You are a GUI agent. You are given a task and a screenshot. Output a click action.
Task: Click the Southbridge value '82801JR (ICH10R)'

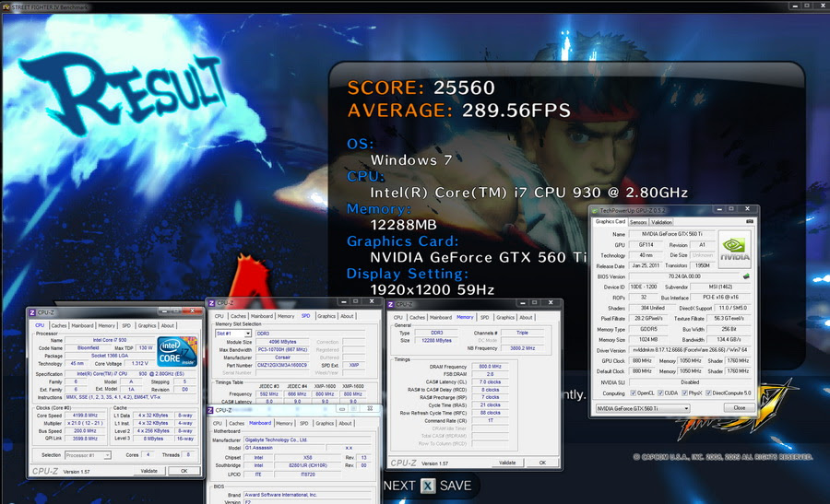307,465
